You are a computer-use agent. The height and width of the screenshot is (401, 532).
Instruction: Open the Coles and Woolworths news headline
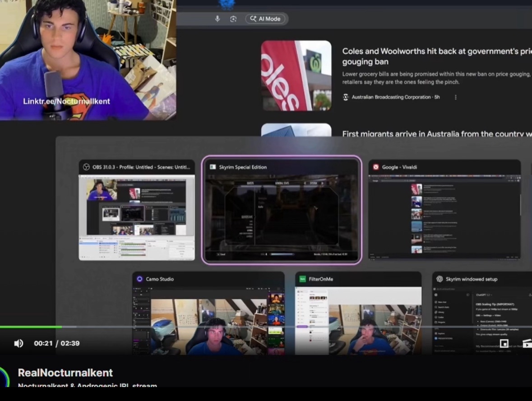[x=435, y=56]
